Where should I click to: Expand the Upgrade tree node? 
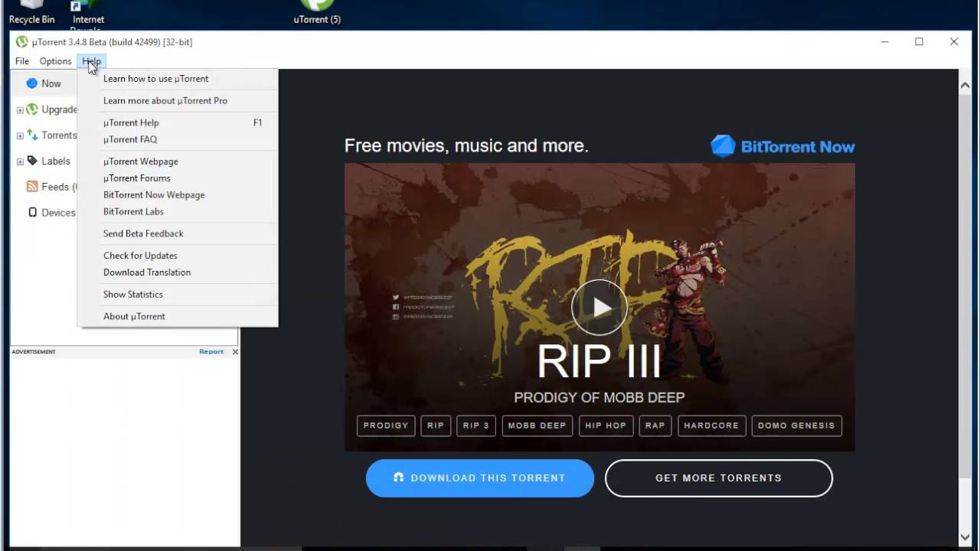click(20, 110)
